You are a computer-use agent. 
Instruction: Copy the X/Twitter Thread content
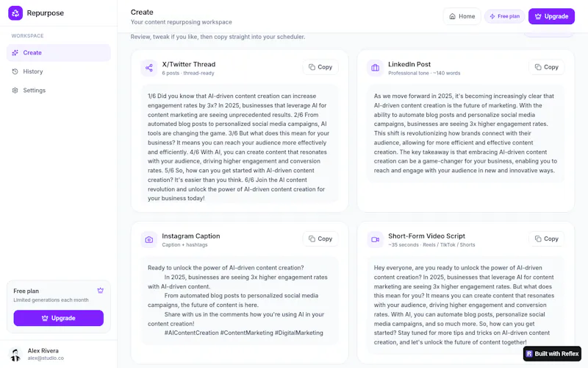pos(320,67)
